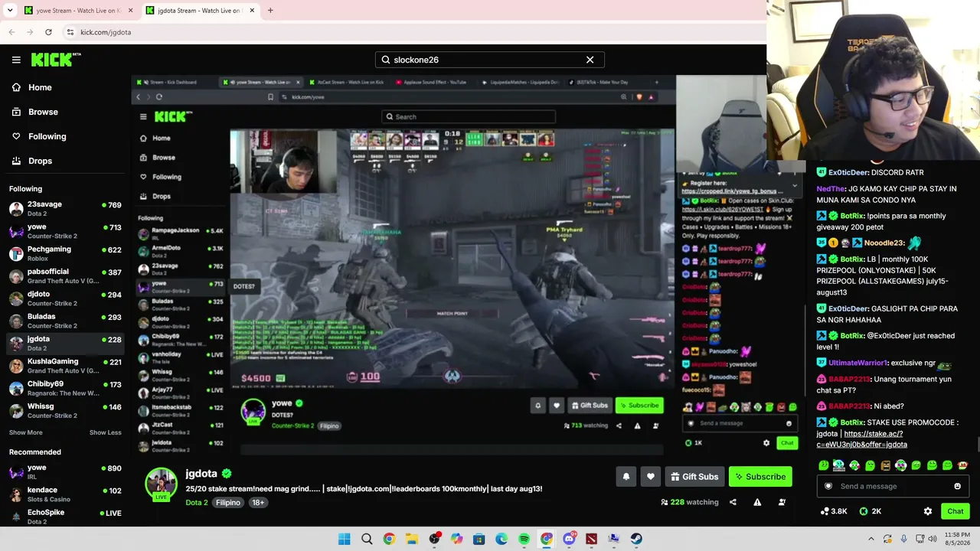
Task: Subscribe to the jgdota channel
Action: pos(760,477)
